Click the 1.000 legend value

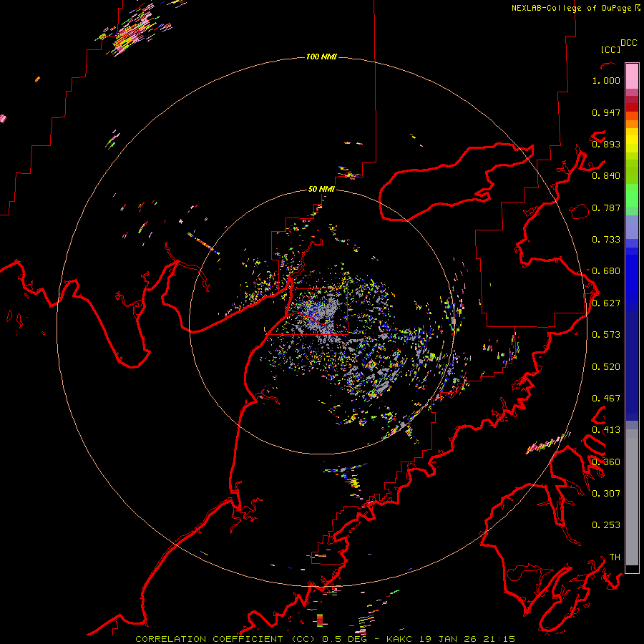coord(606,80)
